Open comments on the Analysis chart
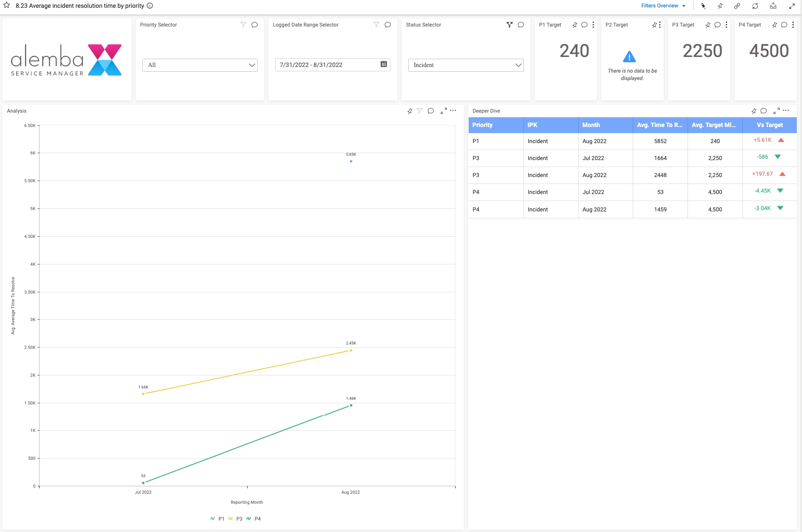The image size is (802, 532). (431, 111)
